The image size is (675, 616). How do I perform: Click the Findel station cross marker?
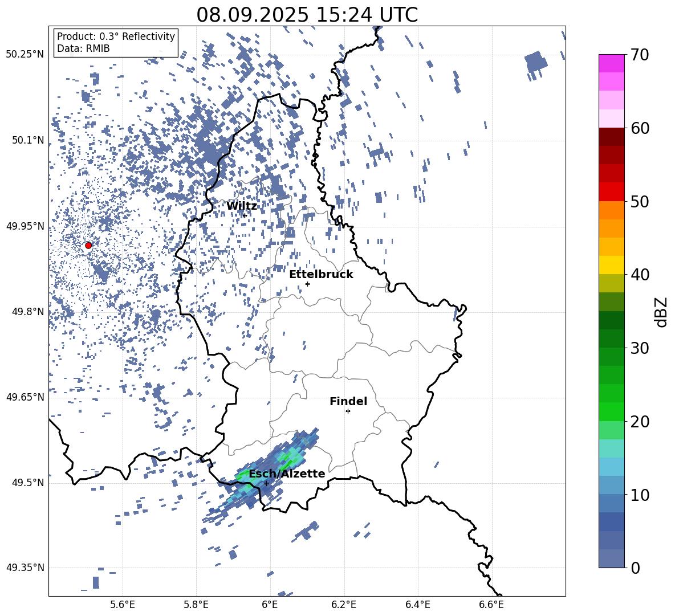tap(348, 411)
